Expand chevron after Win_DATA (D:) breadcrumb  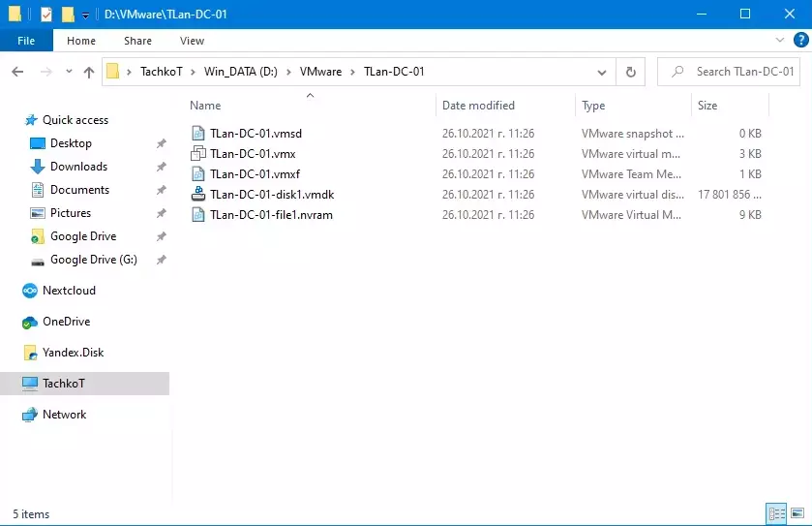point(288,72)
